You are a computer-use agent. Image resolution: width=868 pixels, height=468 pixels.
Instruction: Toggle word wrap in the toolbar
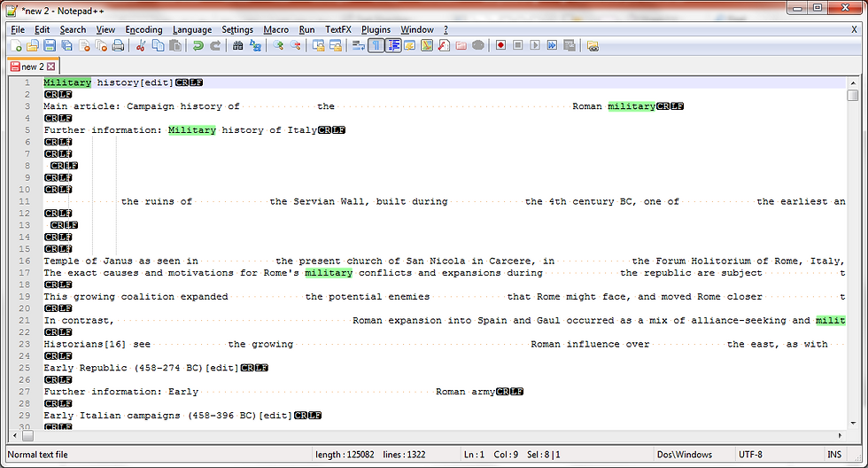[x=358, y=46]
